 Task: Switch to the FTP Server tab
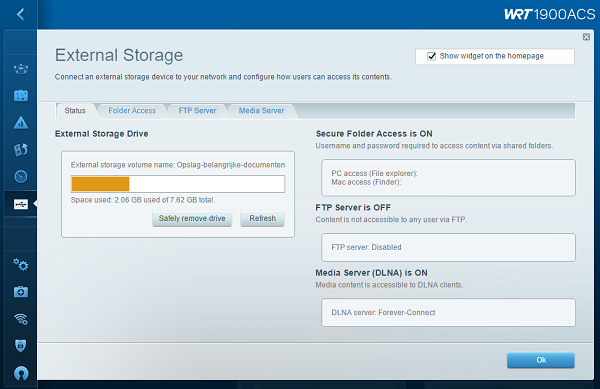coord(197,111)
